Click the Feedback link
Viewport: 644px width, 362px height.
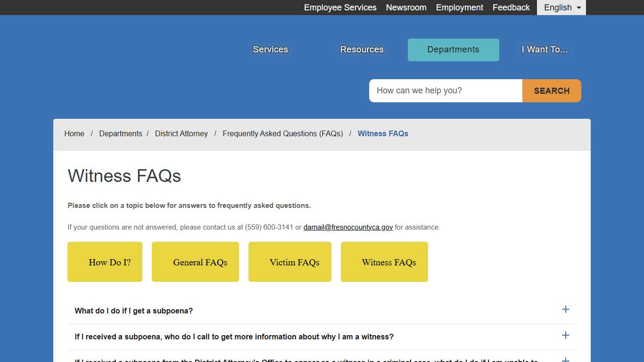coord(511,8)
